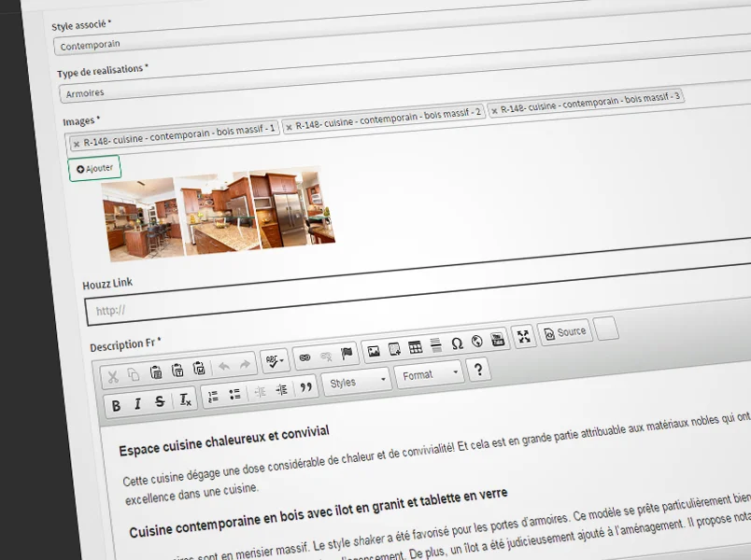Click the text 'excellence dans une cuisine.'

pos(191,494)
